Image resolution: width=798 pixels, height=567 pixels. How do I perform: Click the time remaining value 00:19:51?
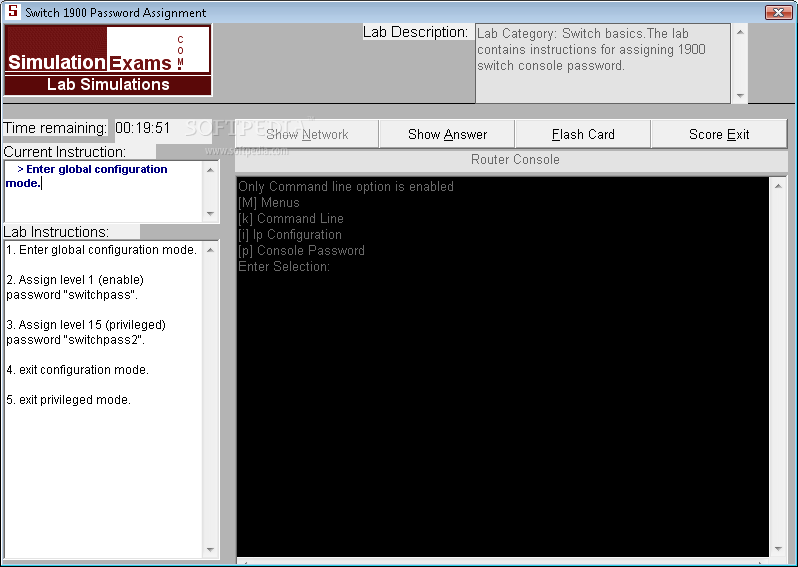[142, 128]
